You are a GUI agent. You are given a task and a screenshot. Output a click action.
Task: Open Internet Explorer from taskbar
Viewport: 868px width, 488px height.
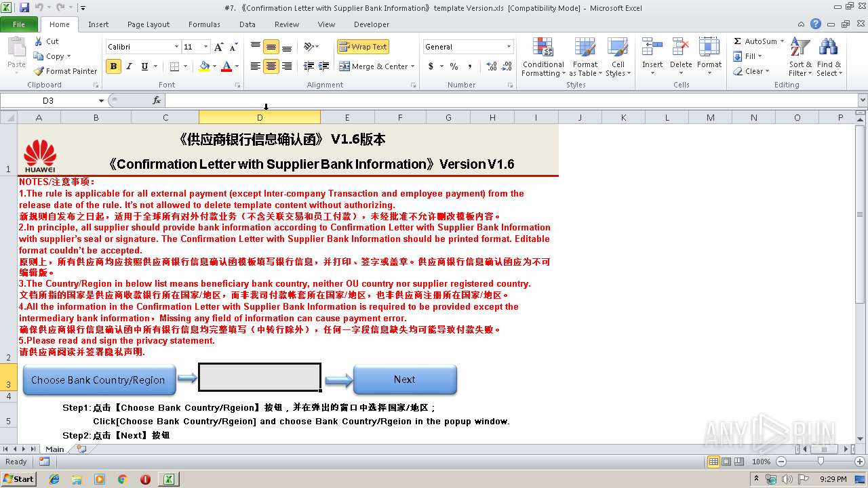tap(54, 479)
